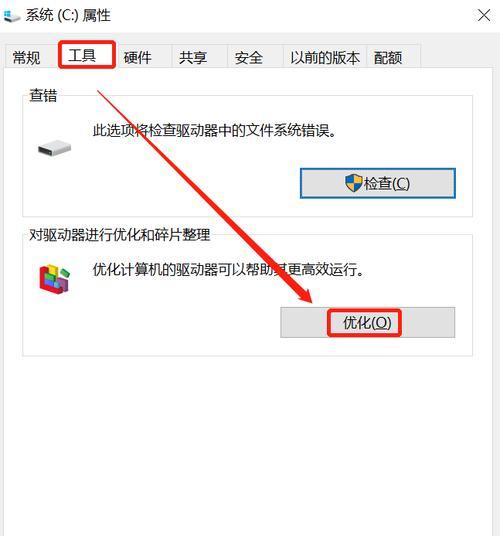Click the 优化(O) button
This screenshot has width=500, height=536.
tap(367, 322)
